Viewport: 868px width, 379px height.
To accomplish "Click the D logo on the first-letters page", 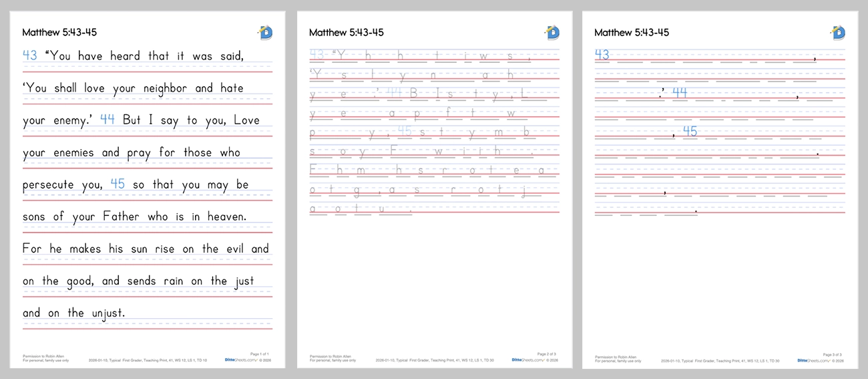I will pos(552,32).
